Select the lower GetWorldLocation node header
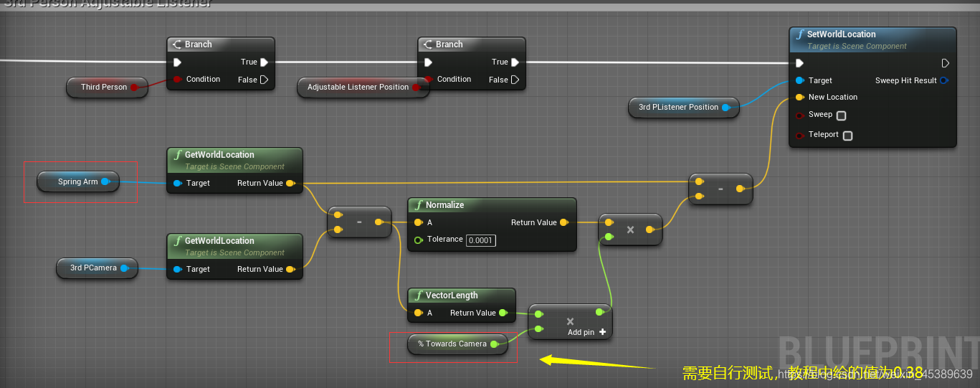Image resolution: width=980 pixels, height=388 pixels. pos(235,246)
